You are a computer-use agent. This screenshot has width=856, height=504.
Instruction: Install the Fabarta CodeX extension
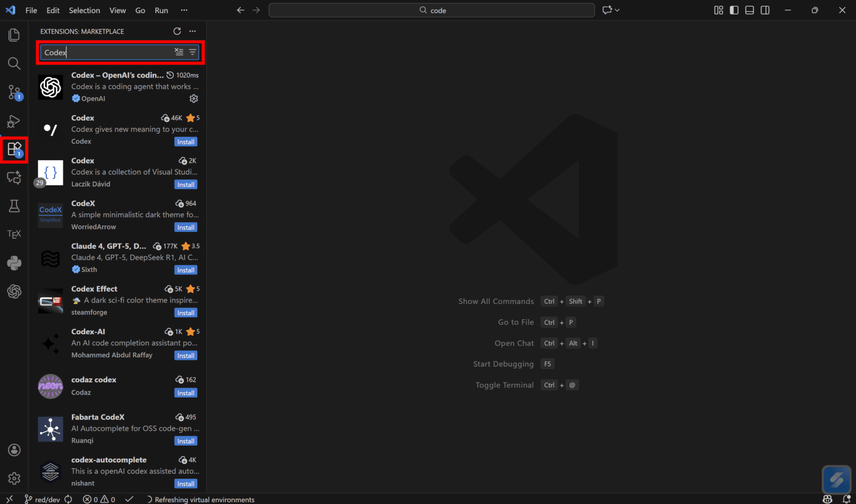186,441
